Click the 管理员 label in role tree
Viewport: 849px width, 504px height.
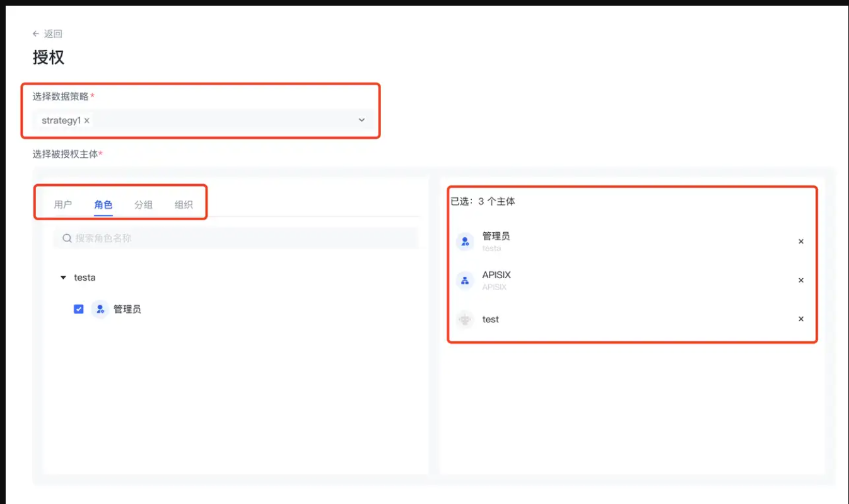[x=127, y=309]
